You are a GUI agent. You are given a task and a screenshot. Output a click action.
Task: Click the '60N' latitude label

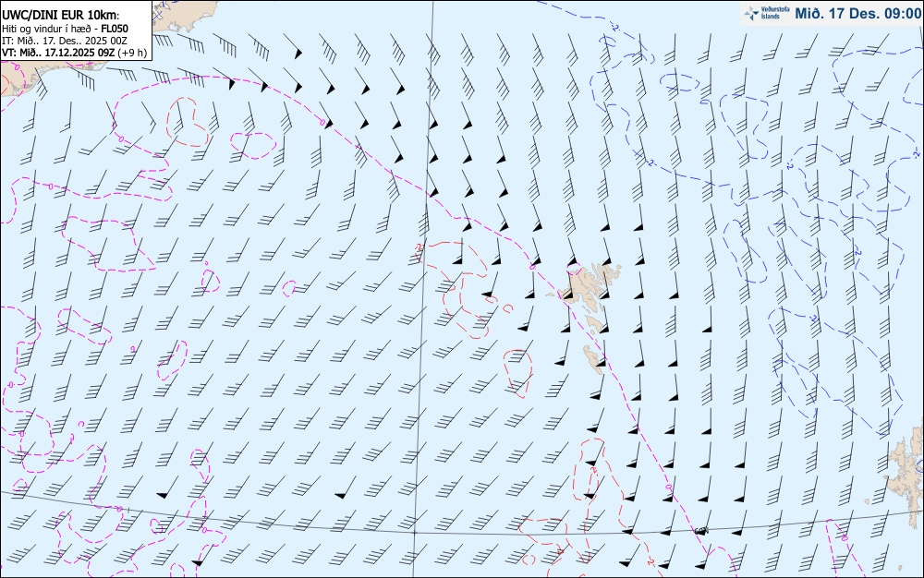coord(700,531)
